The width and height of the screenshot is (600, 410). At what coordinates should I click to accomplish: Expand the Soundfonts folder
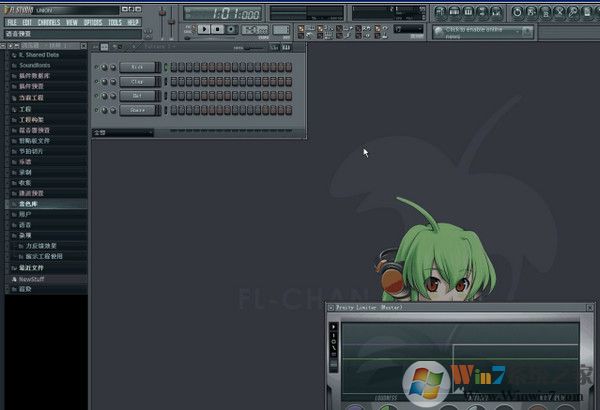(15, 65)
